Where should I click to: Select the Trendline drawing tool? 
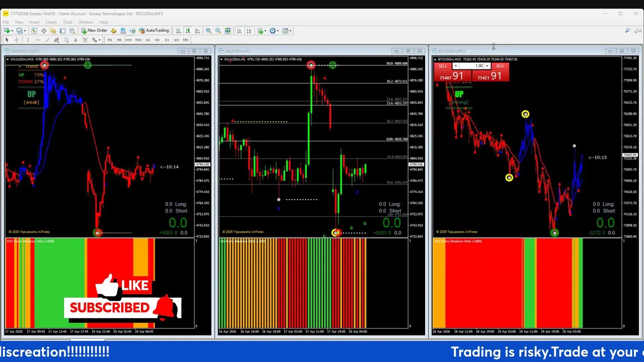[47, 40]
